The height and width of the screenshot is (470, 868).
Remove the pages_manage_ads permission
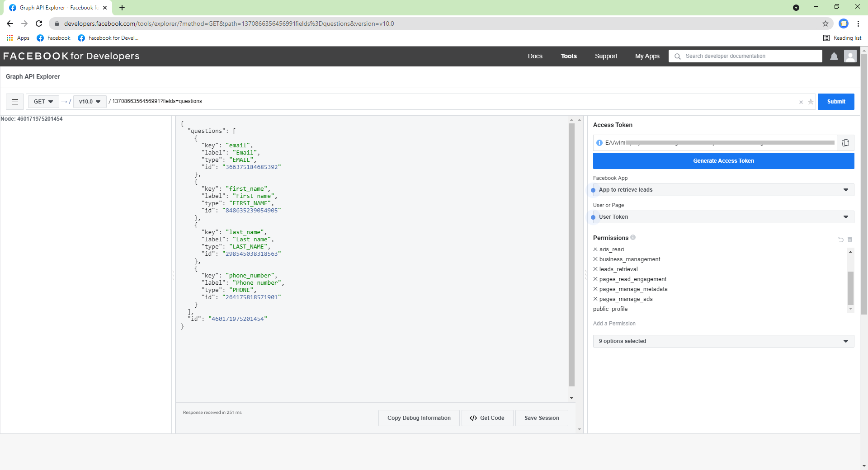595,299
